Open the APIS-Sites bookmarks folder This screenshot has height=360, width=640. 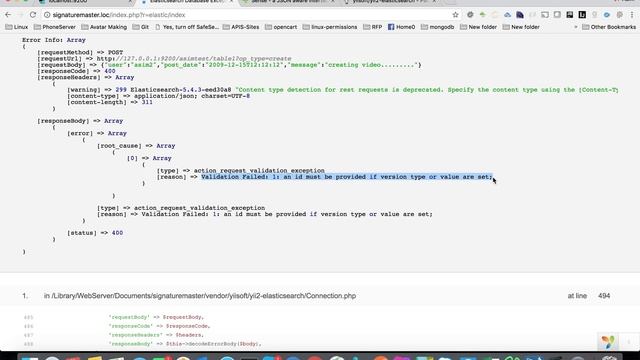(241, 27)
